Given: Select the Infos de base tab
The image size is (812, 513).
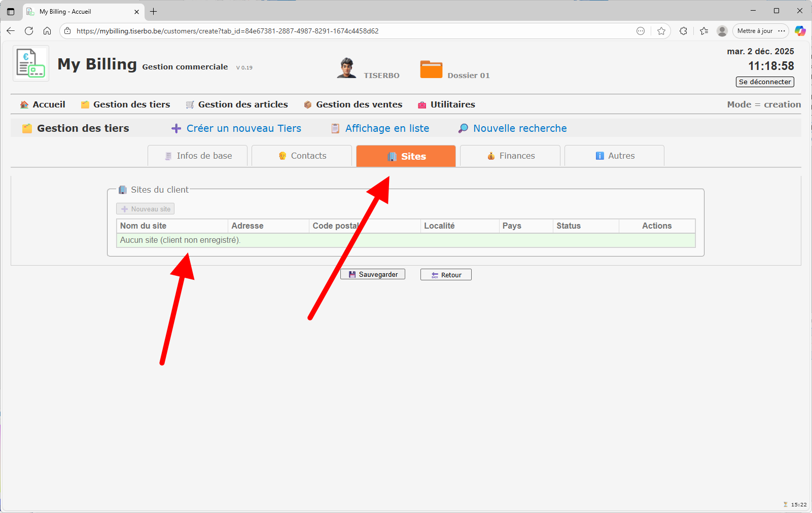Looking at the screenshot, I should pos(198,156).
